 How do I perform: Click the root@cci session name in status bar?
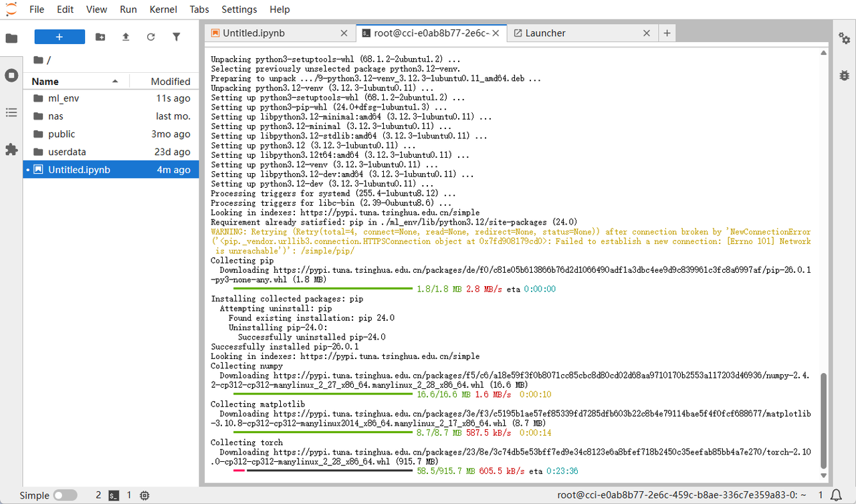[683, 495]
